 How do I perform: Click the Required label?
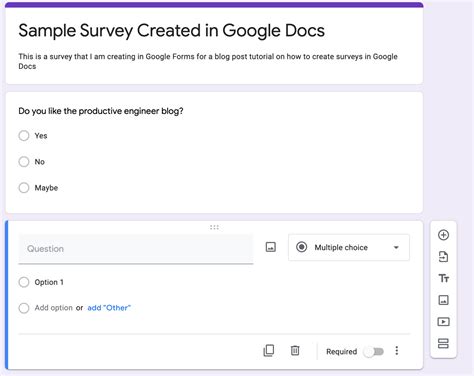(x=341, y=352)
